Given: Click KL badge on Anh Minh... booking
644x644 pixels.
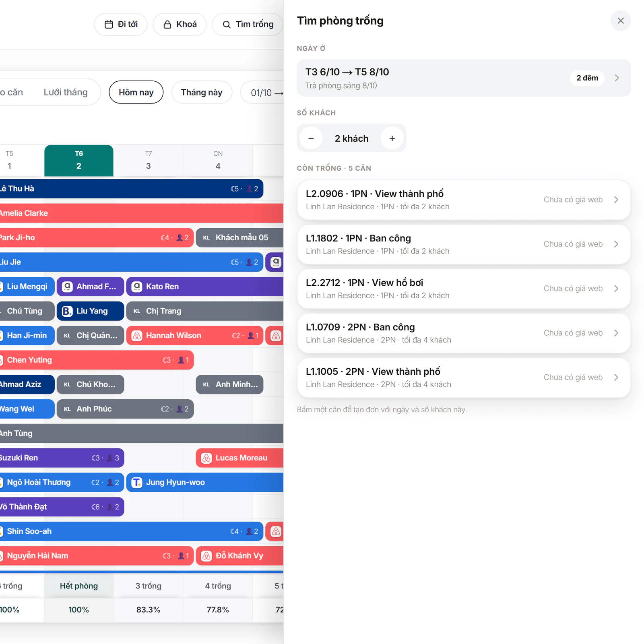Looking at the screenshot, I should (x=206, y=385).
